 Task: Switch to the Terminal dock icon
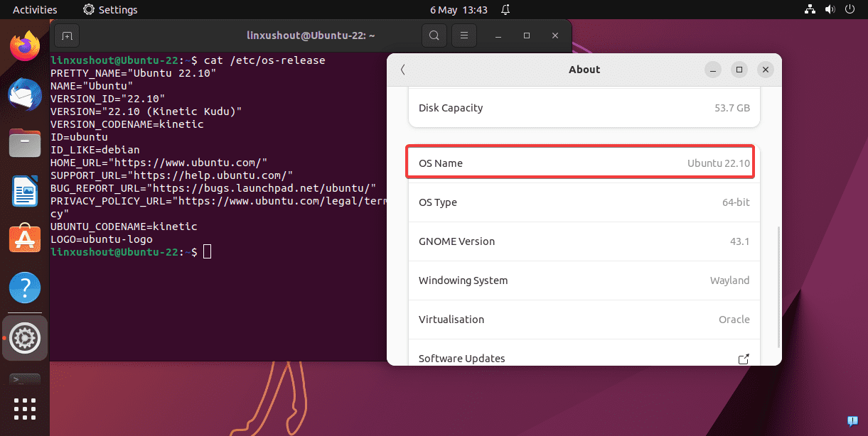pyautogui.click(x=25, y=379)
